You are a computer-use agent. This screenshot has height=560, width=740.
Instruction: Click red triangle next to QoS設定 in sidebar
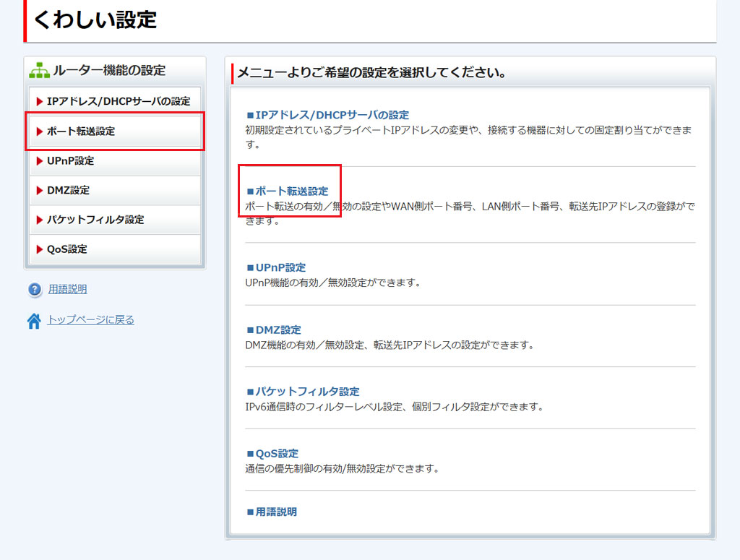(x=40, y=249)
